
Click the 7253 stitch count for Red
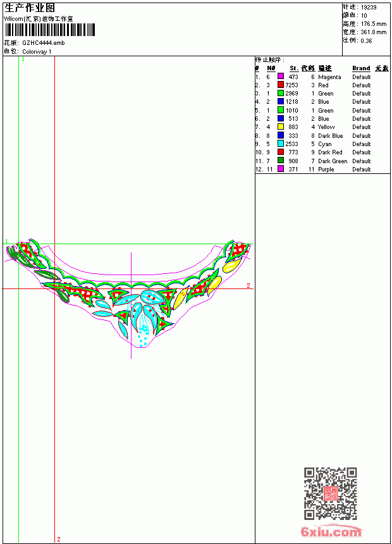coord(291,85)
